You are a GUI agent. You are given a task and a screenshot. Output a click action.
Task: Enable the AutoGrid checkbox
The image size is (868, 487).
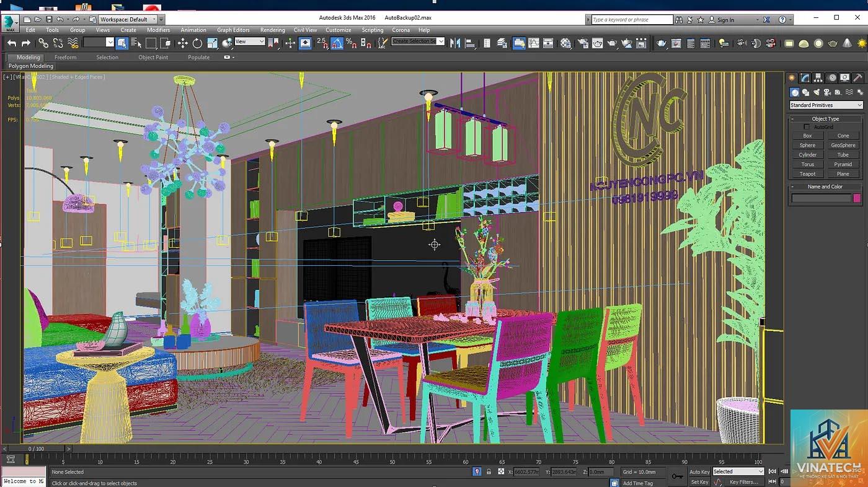click(x=807, y=127)
